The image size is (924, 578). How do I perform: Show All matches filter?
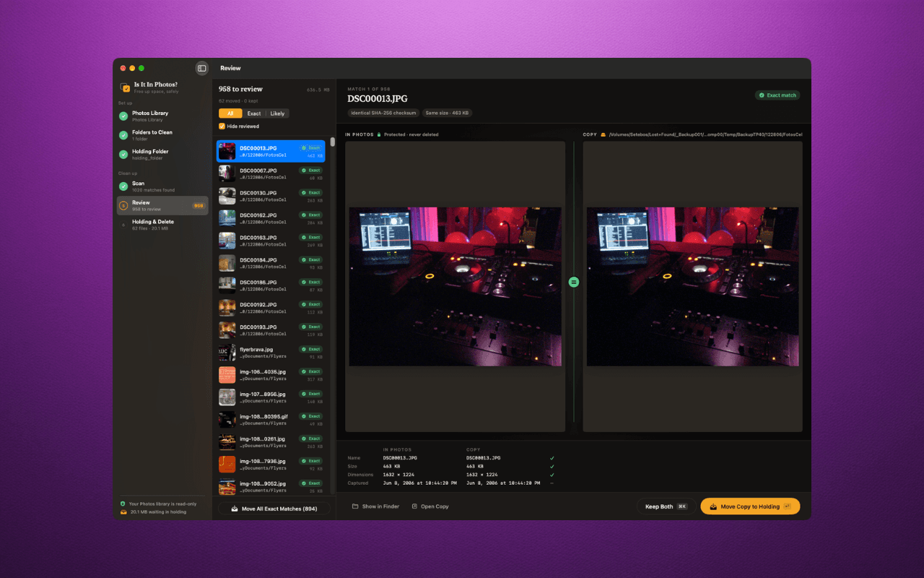(230, 113)
